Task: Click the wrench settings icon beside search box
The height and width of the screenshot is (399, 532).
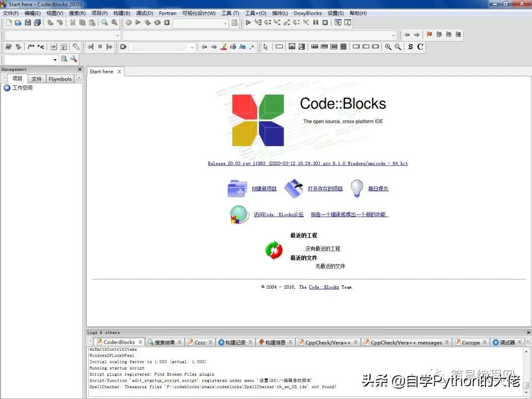Action: click(x=73, y=59)
